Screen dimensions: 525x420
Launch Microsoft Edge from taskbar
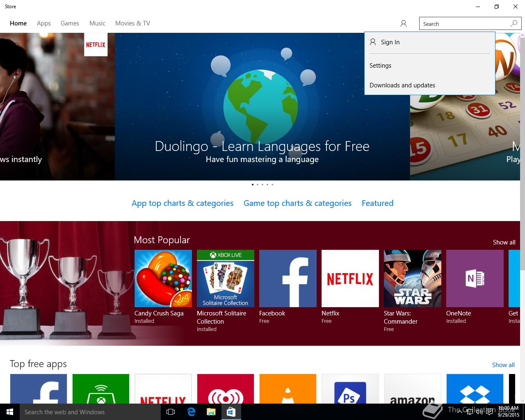(191, 412)
